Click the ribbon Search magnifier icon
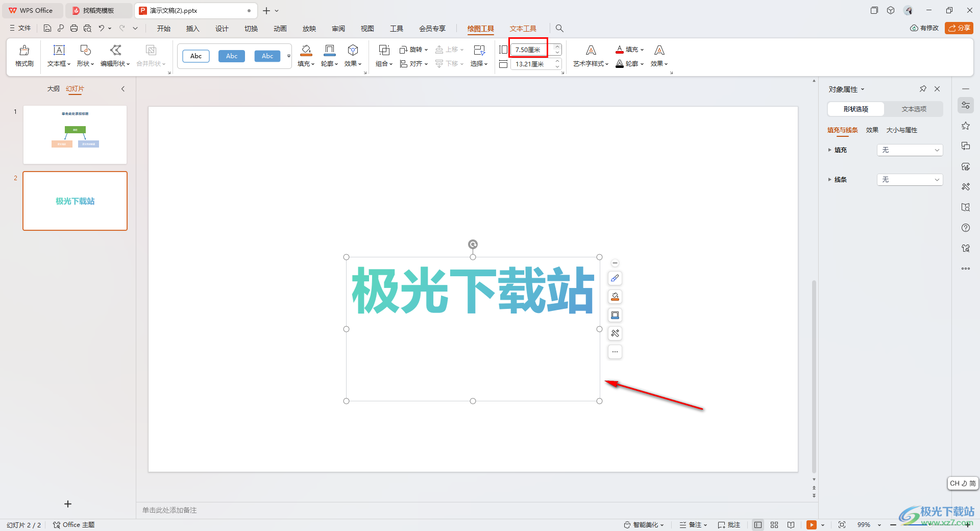 [x=559, y=29]
